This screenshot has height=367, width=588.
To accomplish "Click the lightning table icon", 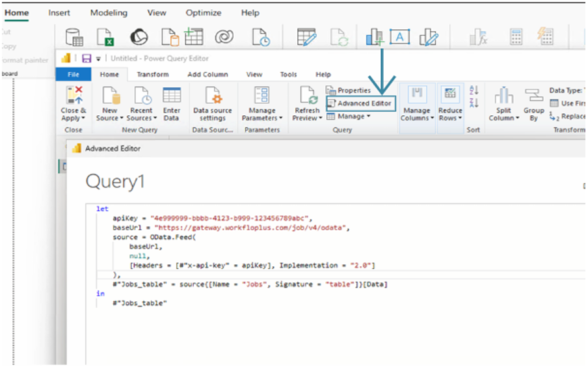I will click(x=545, y=36).
